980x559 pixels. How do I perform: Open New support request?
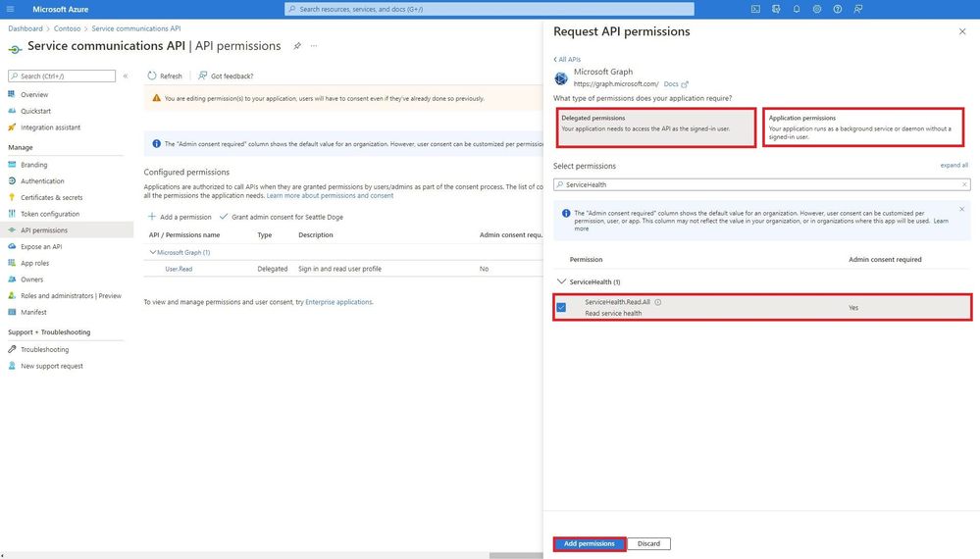pyautogui.click(x=51, y=366)
